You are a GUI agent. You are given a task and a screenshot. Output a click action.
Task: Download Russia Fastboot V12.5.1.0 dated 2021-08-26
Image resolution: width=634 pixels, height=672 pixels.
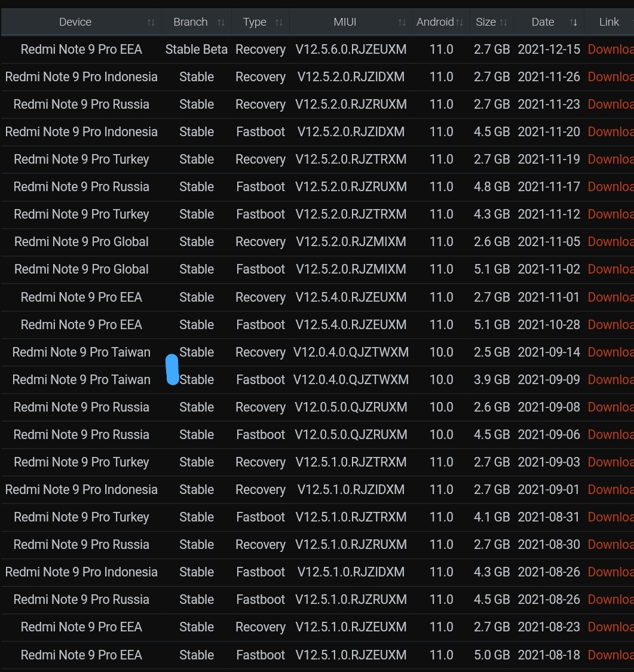(611, 599)
